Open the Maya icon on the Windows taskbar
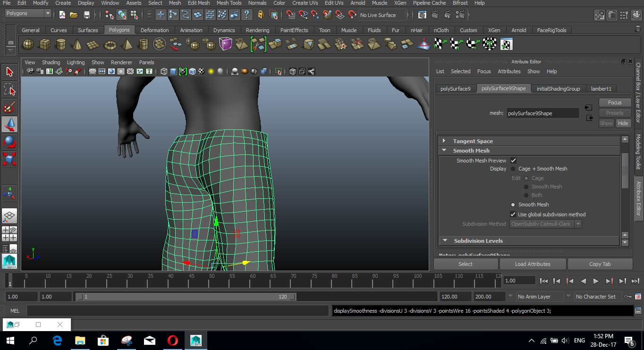This screenshot has height=350, width=644. [195, 340]
